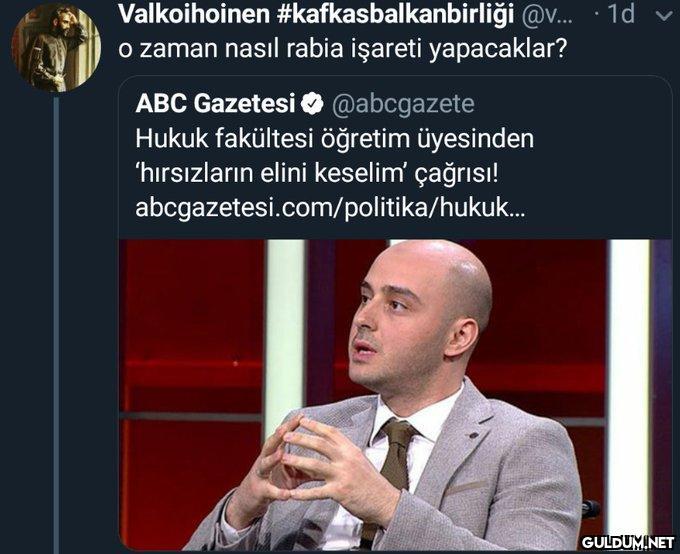Click the truncated @v... username handle
The width and height of the screenshot is (680, 554).
point(547,16)
